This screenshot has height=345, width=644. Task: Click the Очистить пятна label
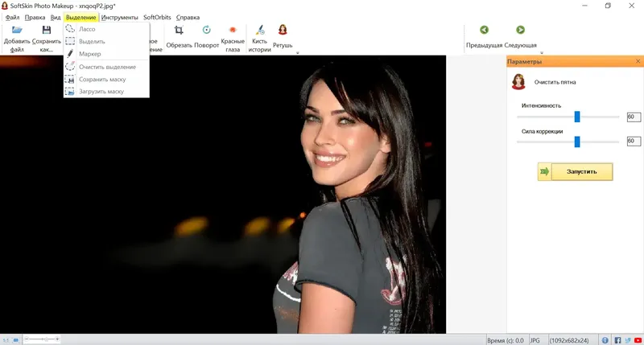click(555, 82)
